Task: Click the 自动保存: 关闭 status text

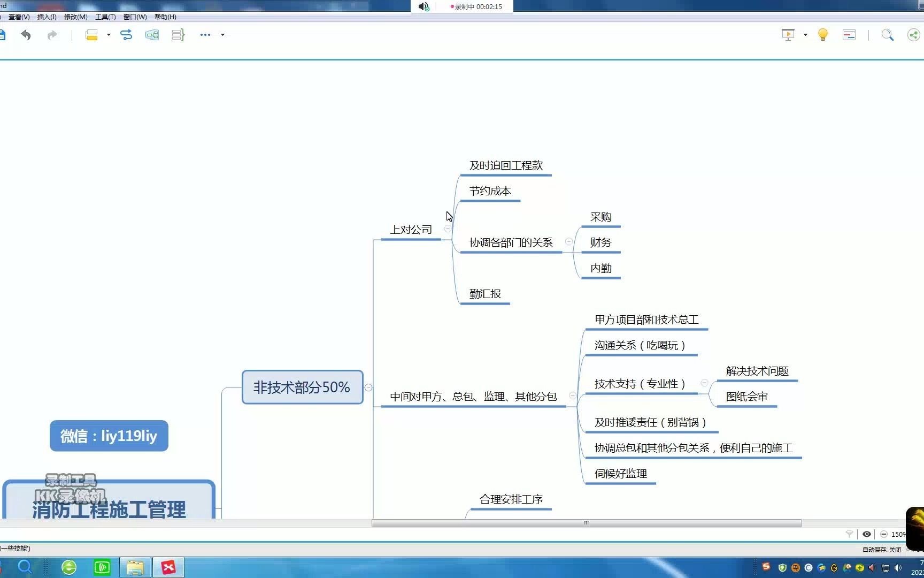Action: [x=881, y=549]
